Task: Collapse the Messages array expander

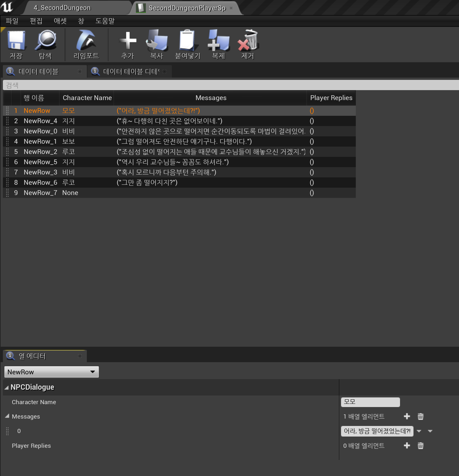Action: tap(7, 416)
